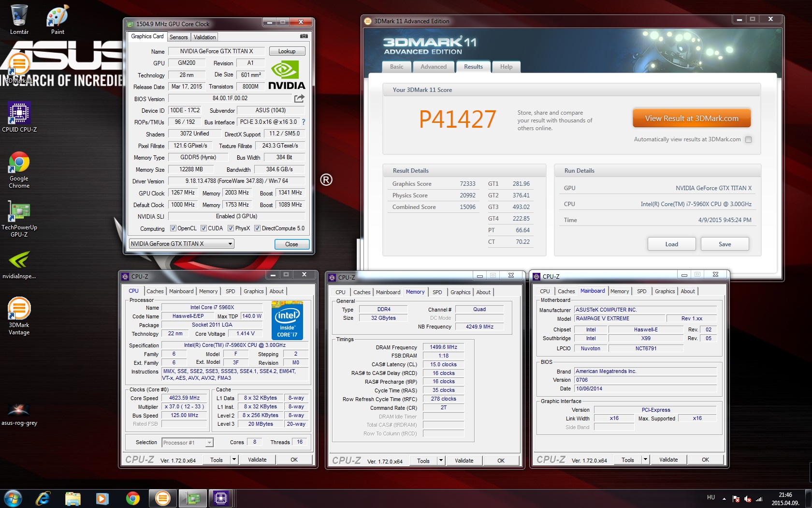Open the Tools dropdown arrow in the Mainboard tab CPU-Z window
Image resolution: width=812 pixels, height=508 pixels.
pos(645,460)
